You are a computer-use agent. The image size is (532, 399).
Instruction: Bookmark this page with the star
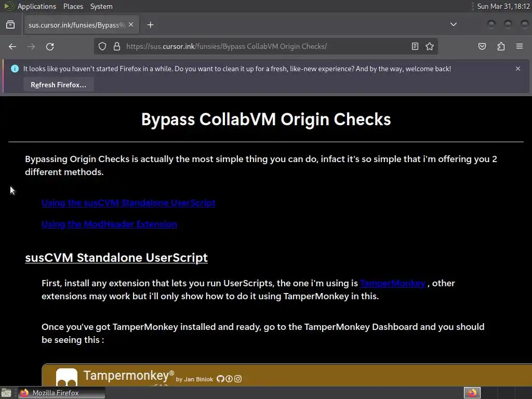pos(430,46)
